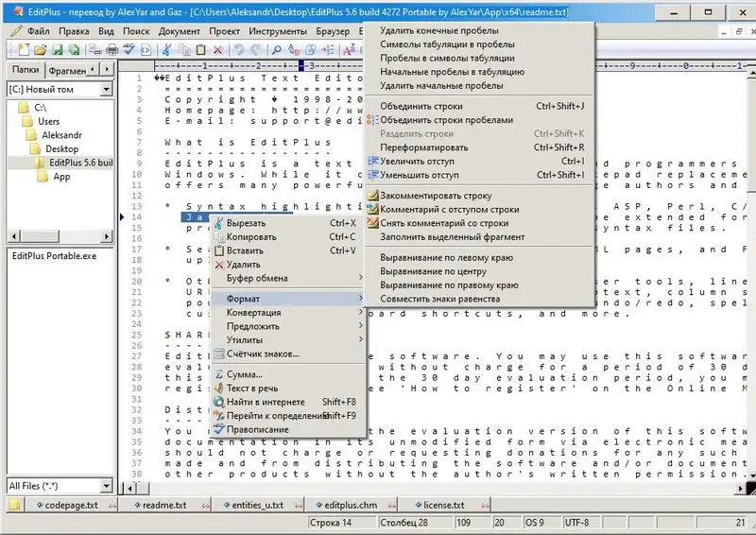Select Правописание in the context menu
Image resolution: width=756 pixels, height=535 pixels.
tap(287, 429)
